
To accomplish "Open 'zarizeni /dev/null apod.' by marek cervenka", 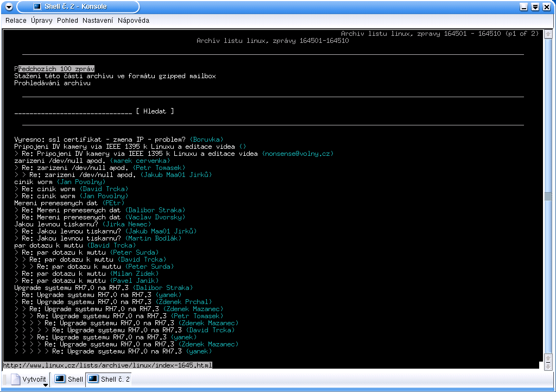I will 60,161.
